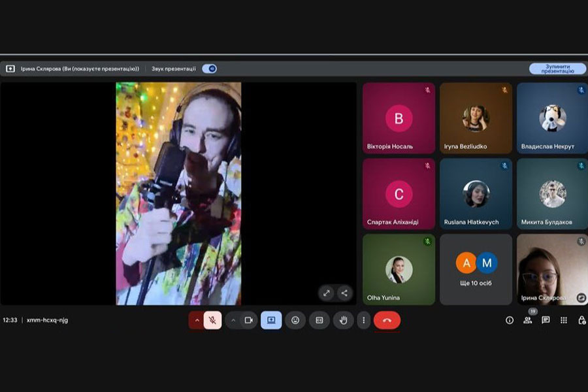Click muted mic icon on Вікторія Носаль tile
This screenshot has width=588, height=392.
(x=427, y=90)
